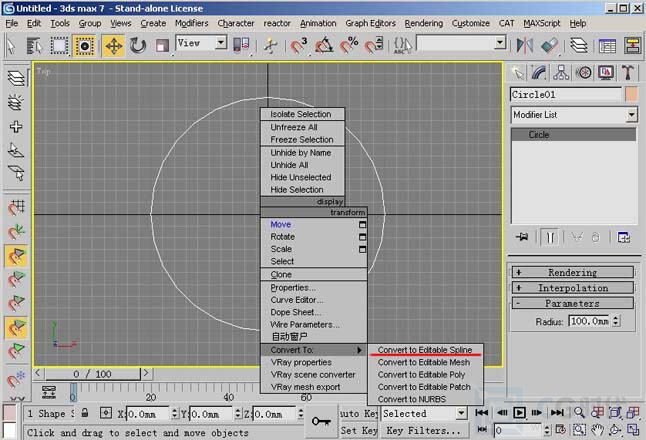Adjust Radius spinner arrows
This screenshot has width=646, height=440.
pos(616,321)
